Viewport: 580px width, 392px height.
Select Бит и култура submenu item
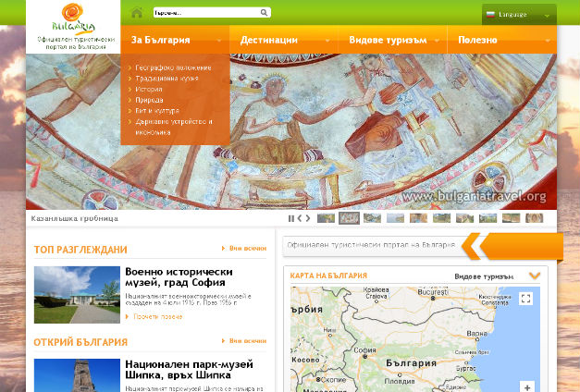157,111
